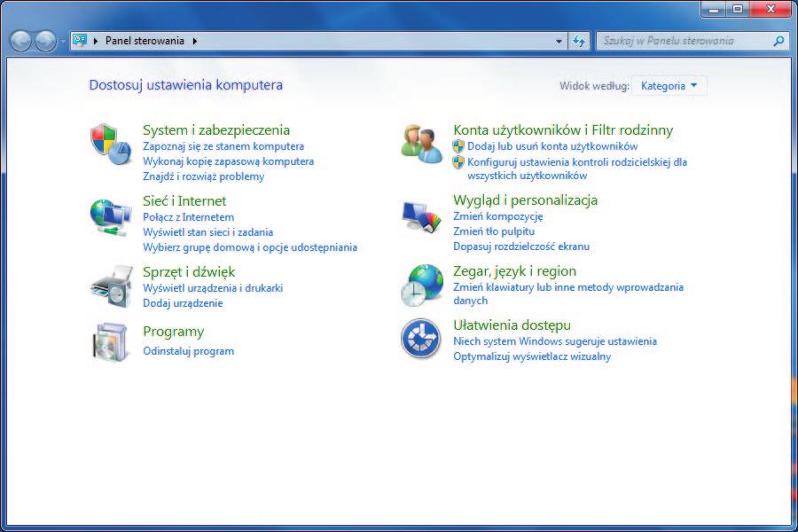Open Programy heading

coord(173,332)
